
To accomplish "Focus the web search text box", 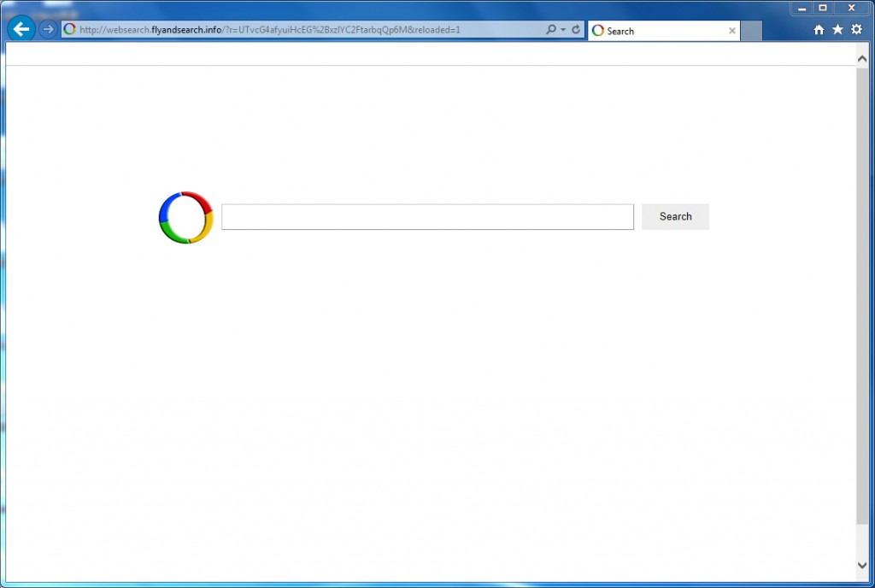I will 427,216.
